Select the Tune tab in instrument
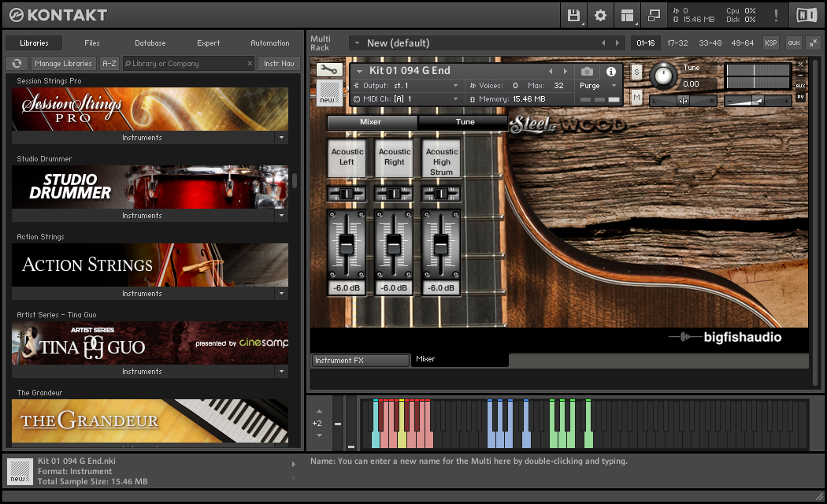 (465, 122)
